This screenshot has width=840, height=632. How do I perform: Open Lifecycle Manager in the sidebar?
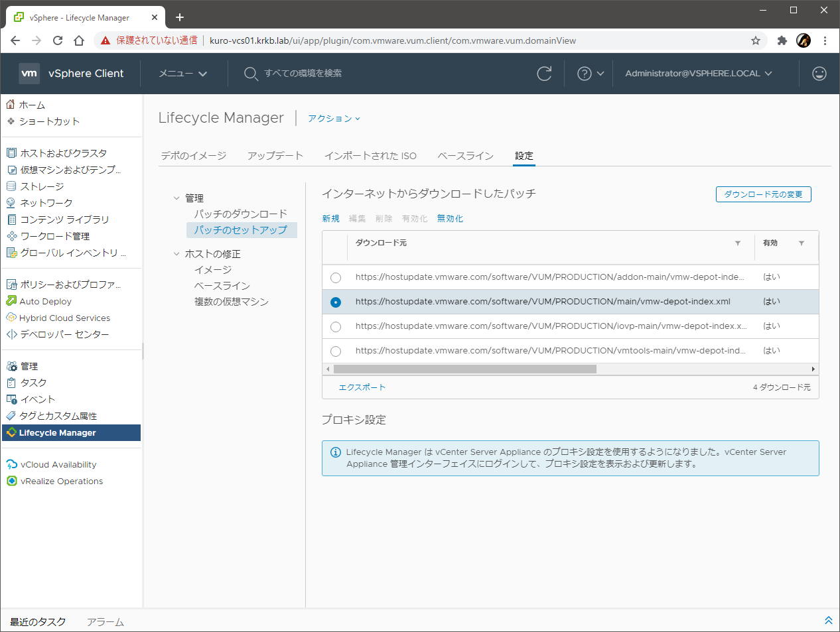[58, 433]
